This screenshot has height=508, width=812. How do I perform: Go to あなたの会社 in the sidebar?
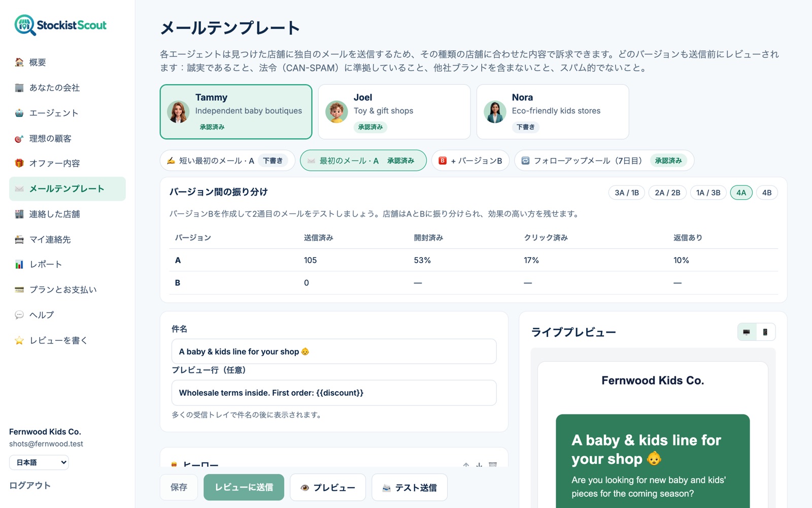[x=67, y=88]
